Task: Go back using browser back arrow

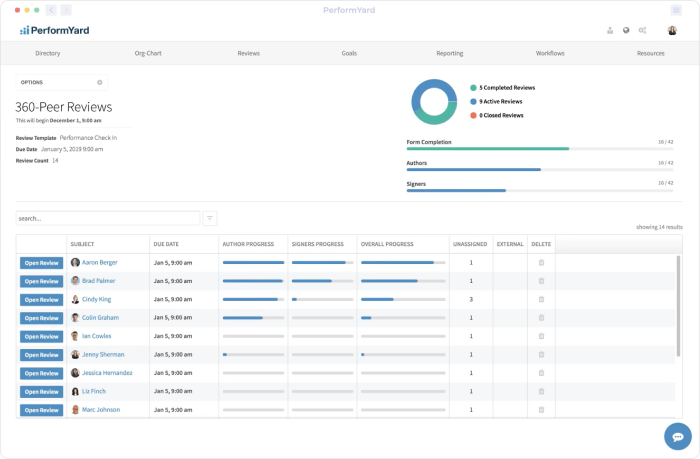Action: [51, 10]
